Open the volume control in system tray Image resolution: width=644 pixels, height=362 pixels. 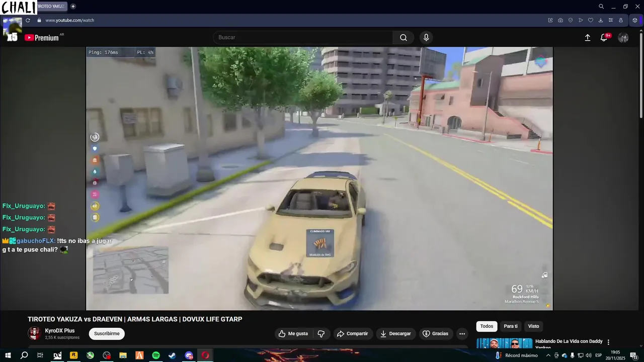click(x=589, y=355)
